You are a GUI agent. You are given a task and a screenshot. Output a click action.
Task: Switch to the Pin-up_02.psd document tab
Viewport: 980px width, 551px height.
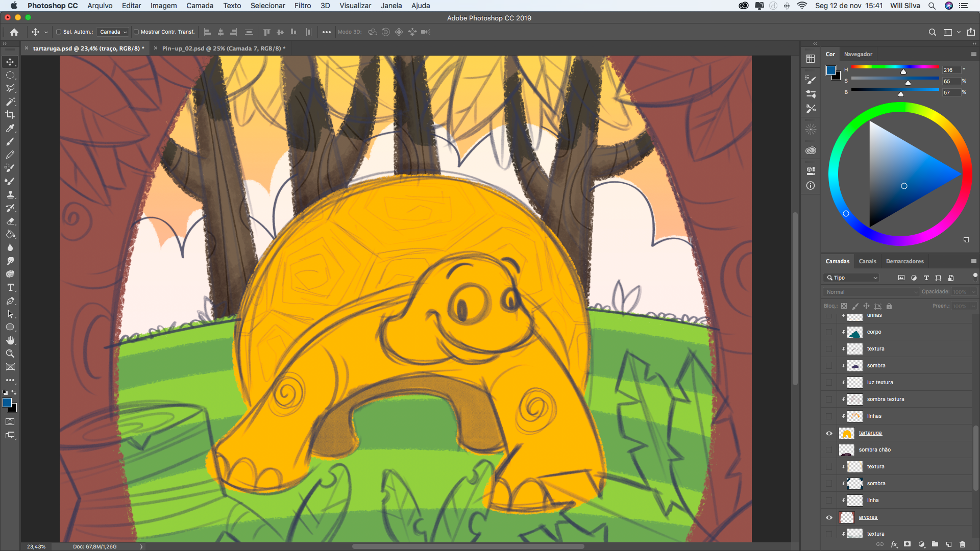(224, 48)
